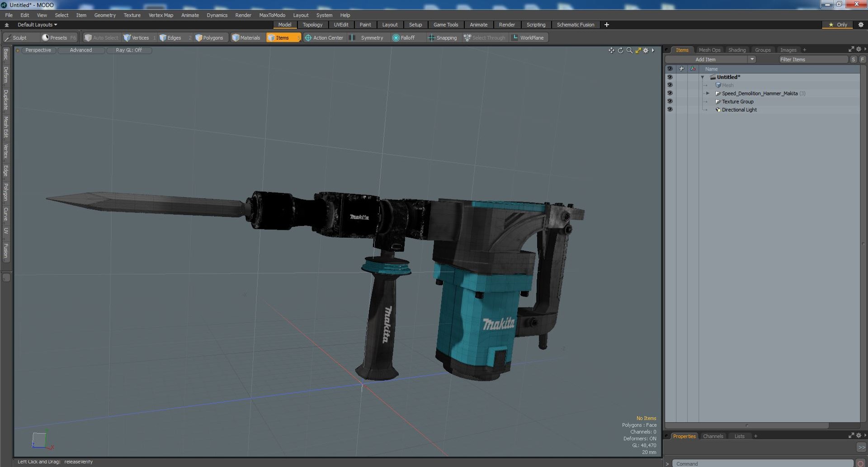Click the Add Item button

pyautogui.click(x=705, y=59)
